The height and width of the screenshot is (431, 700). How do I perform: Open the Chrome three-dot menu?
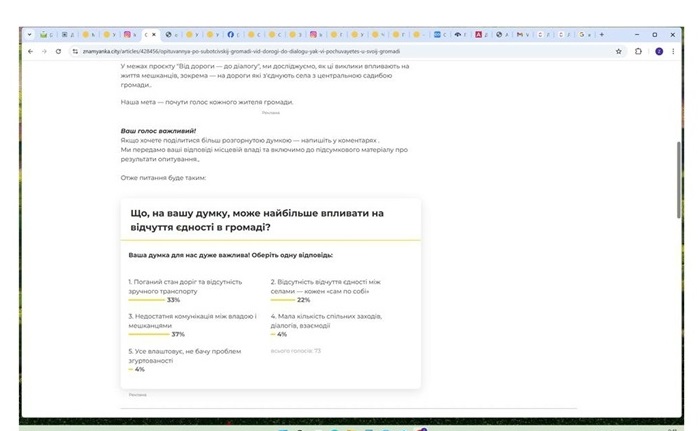pyautogui.click(x=673, y=51)
